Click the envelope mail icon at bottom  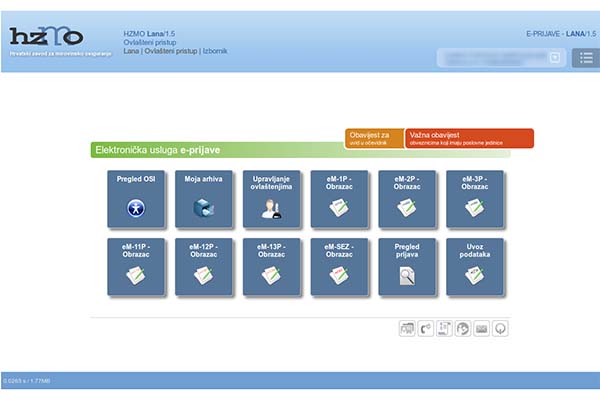(481, 327)
